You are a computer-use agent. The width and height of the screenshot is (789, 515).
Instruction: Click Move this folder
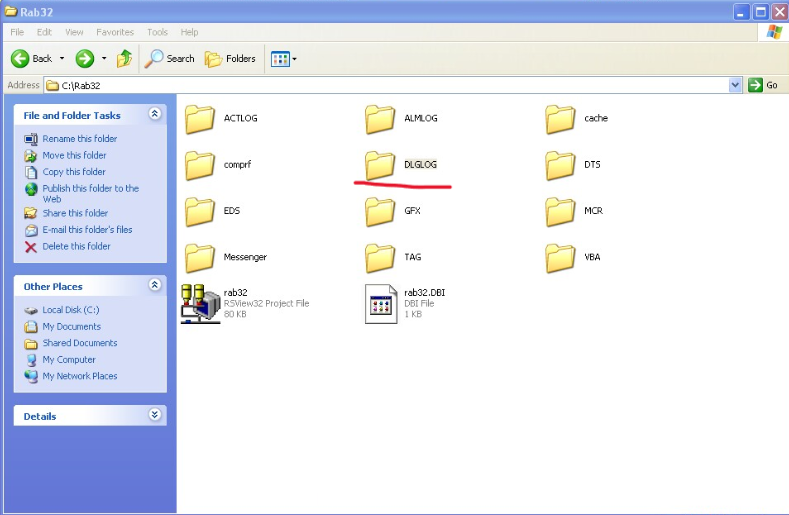(74, 155)
